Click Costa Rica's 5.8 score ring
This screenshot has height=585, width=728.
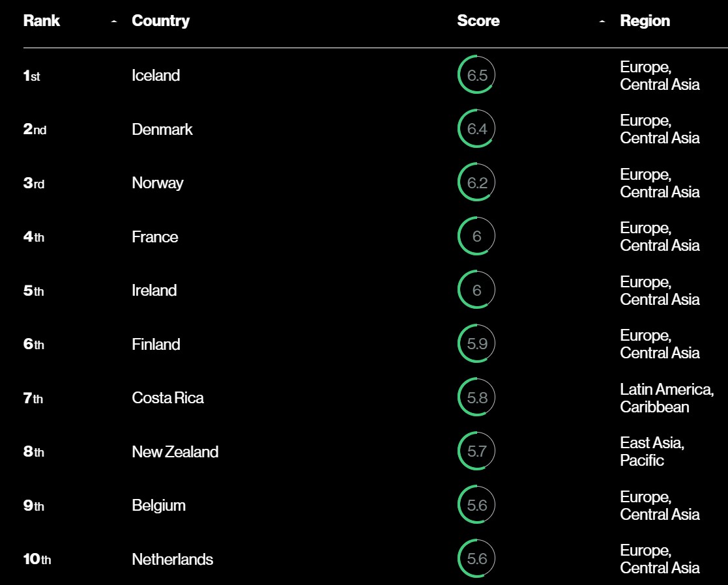click(x=476, y=398)
